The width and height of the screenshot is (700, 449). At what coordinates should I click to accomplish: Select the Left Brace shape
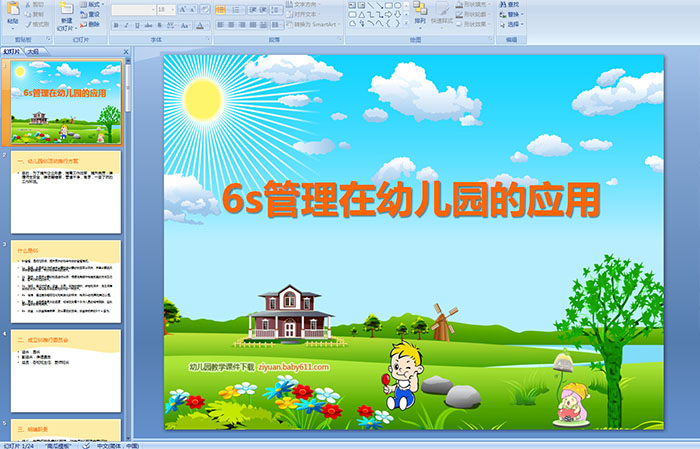pos(388,23)
